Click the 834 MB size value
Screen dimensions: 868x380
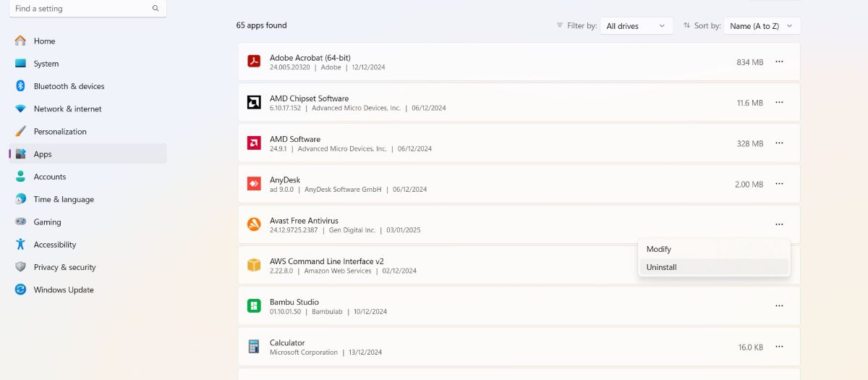click(750, 62)
